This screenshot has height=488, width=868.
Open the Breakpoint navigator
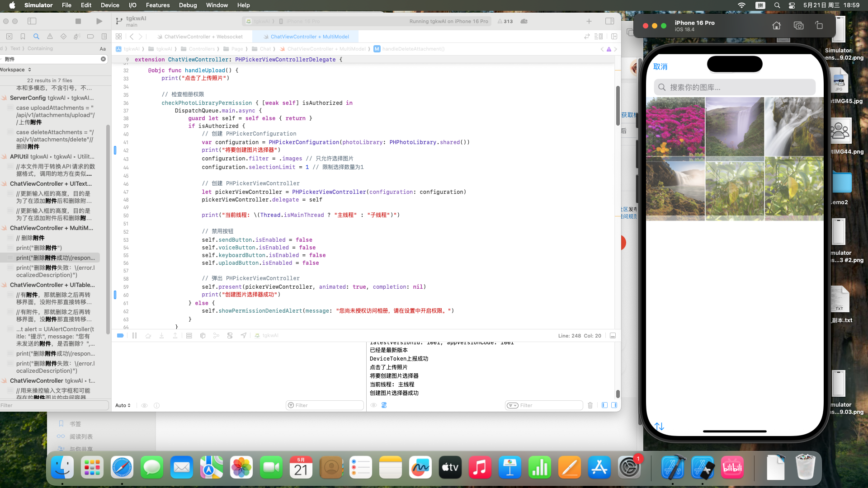90,37
